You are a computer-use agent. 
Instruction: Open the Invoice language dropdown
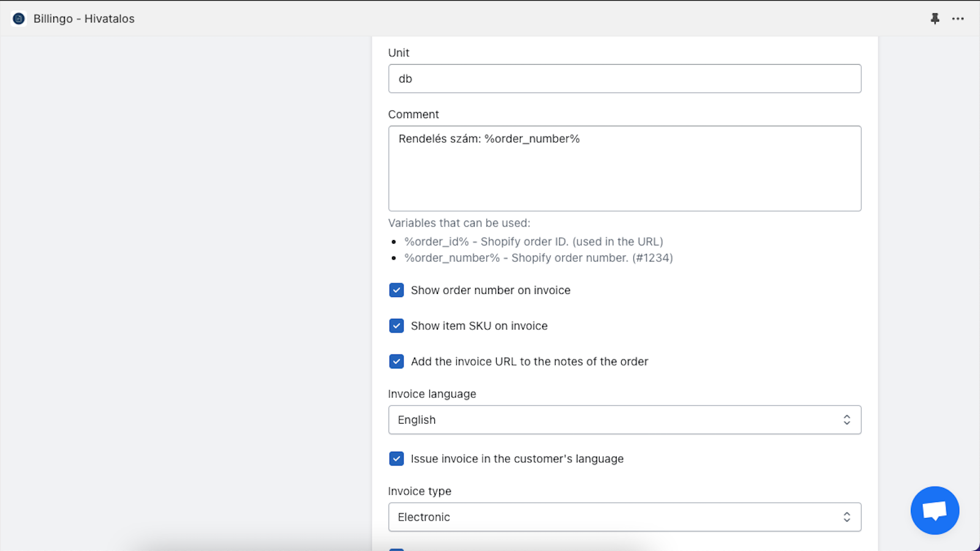(624, 419)
